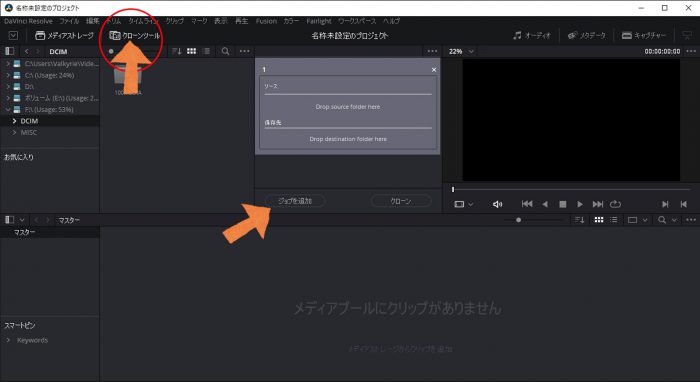Screen dimensions: 700x382
Task: Switch media storage to thumbnail grid view
Action: point(192,51)
